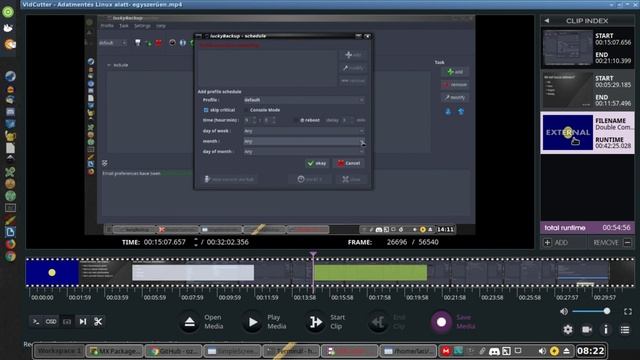This screenshot has height=360, width=640.
Task: Open month dropdown in preview
Action: (x=303, y=141)
